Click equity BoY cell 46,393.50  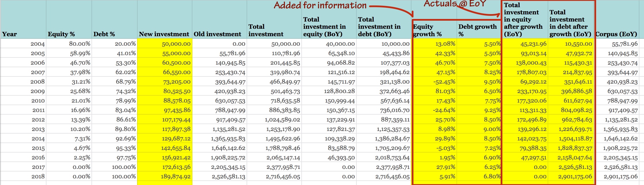329,157
